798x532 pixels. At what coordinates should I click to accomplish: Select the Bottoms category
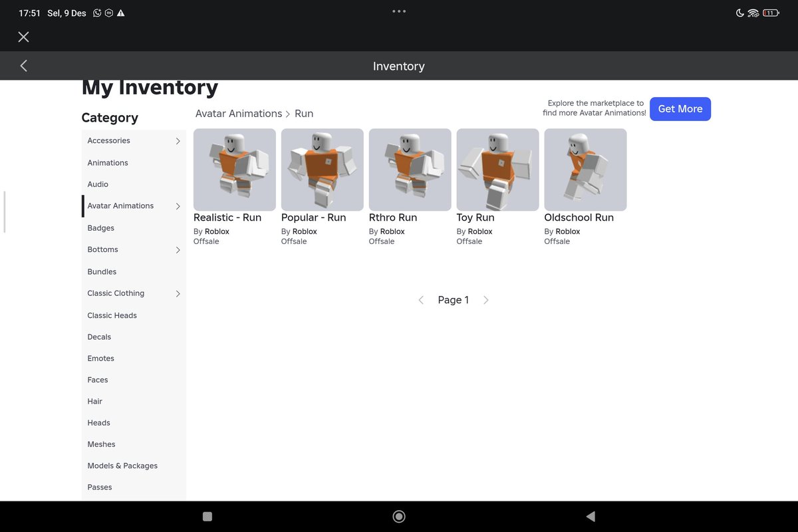pyautogui.click(x=134, y=250)
